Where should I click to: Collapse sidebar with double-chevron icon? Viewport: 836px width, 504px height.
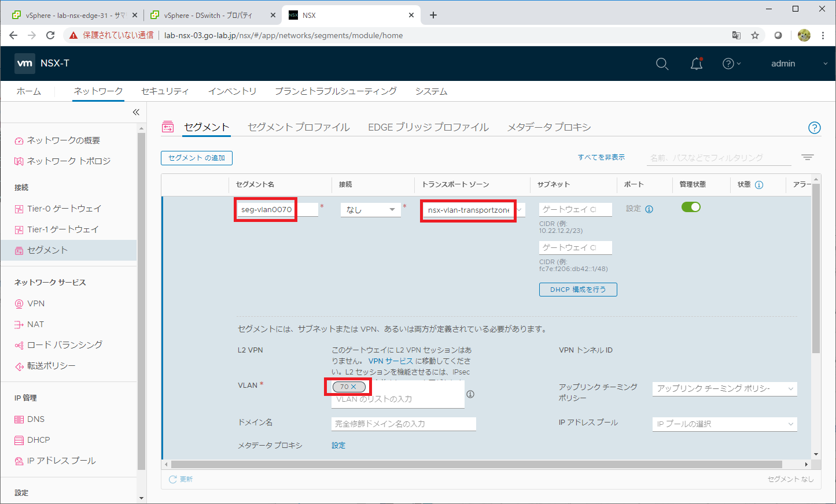(136, 112)
